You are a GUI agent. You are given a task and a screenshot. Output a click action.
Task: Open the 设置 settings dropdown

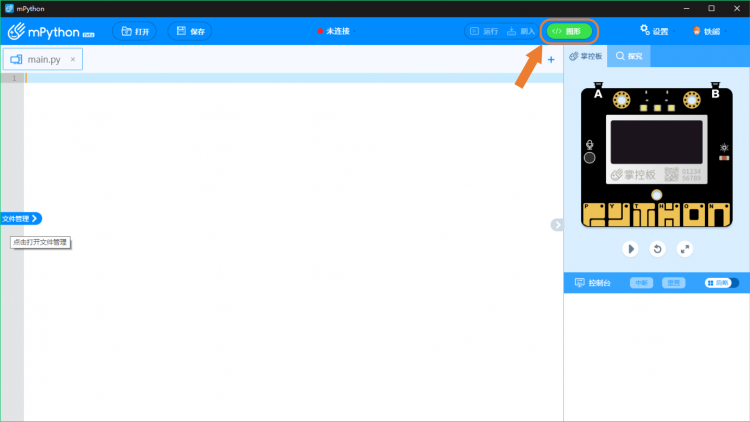[657, 31]
